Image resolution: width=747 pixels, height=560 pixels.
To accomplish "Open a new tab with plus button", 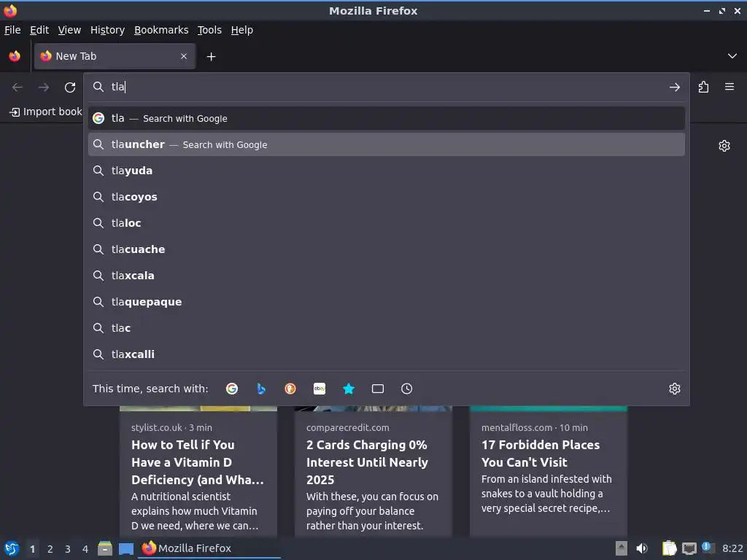I will click(211, 57).
